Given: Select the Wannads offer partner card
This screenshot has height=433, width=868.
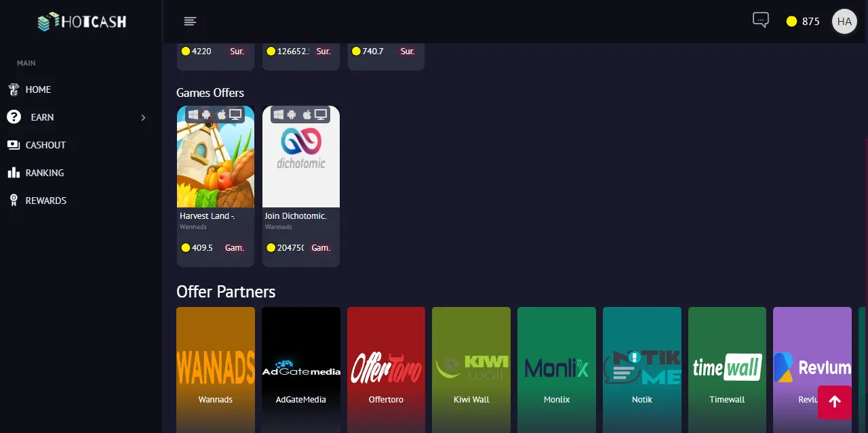Looking at the screenshot, I should [216, 369].
